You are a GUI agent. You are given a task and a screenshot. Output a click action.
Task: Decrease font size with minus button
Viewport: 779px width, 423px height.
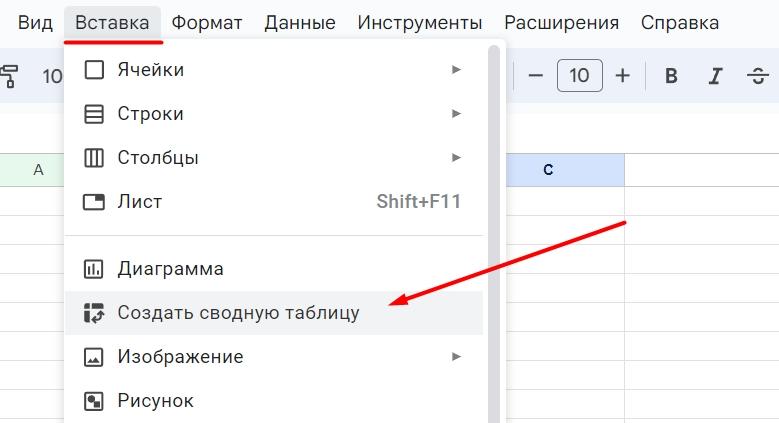(x=535, y=76)
